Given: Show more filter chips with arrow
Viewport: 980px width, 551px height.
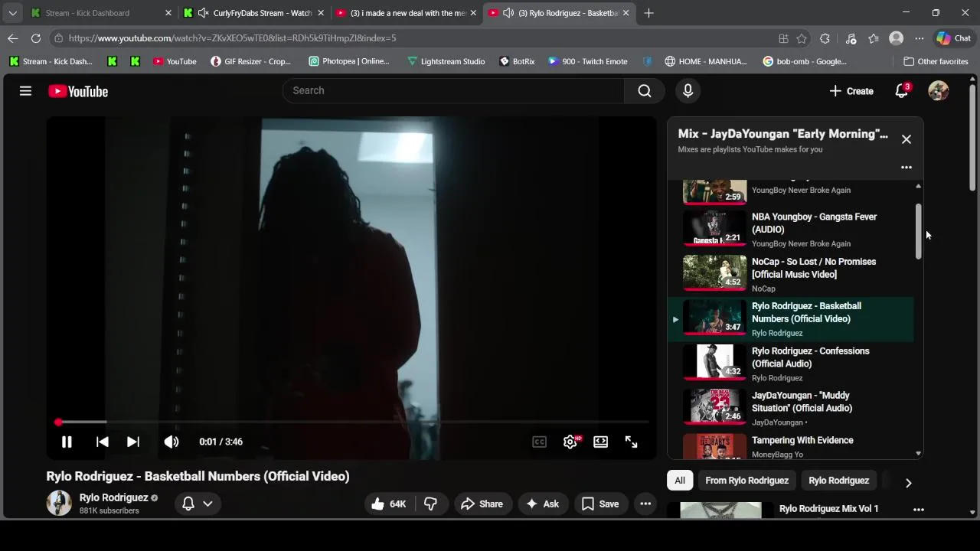Looking at the screenshot, I should click(x=908, y=483).
